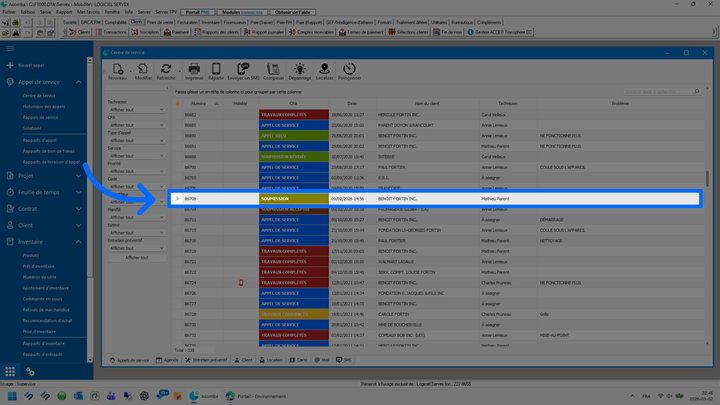Open the sidebar settings gear icon
Viewport: 720px width, 405px height.
[x=30, y=371]
